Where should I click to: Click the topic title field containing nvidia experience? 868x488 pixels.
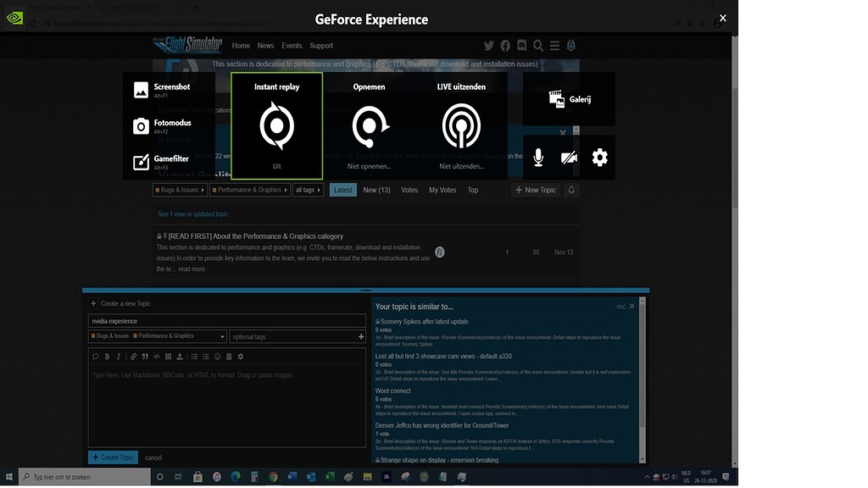tap(227, 321)
